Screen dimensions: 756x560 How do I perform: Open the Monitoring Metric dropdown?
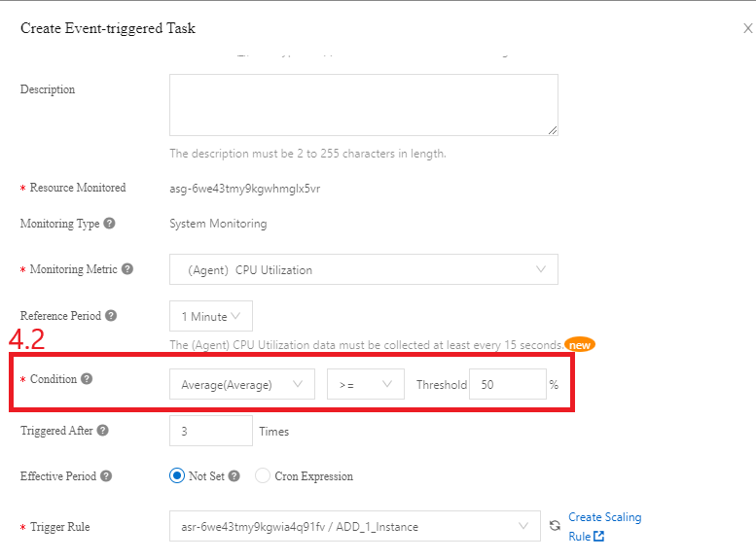pos(363,269)
